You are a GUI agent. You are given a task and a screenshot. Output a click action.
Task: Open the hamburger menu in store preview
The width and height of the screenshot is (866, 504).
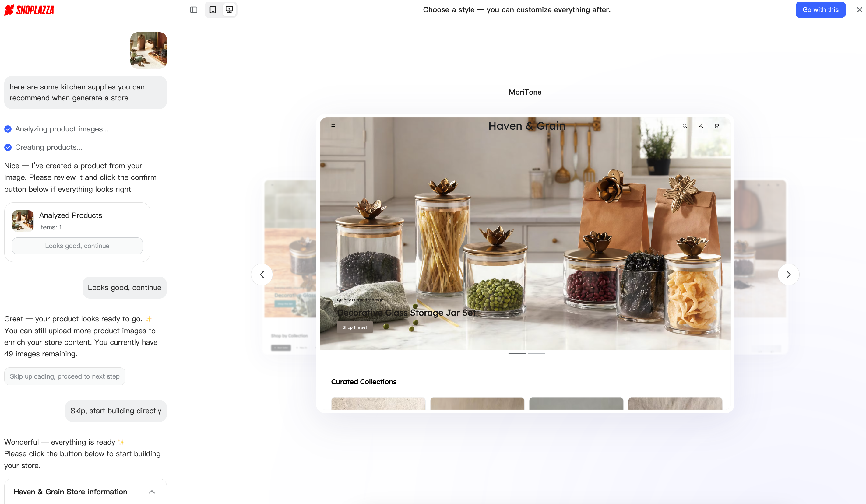pos(333,126)
